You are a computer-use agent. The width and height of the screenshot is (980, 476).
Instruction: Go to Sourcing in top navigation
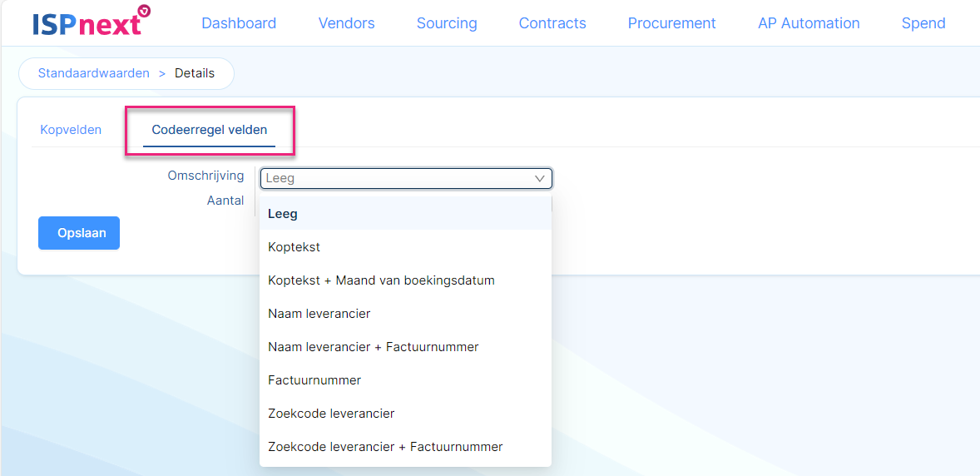447,24
